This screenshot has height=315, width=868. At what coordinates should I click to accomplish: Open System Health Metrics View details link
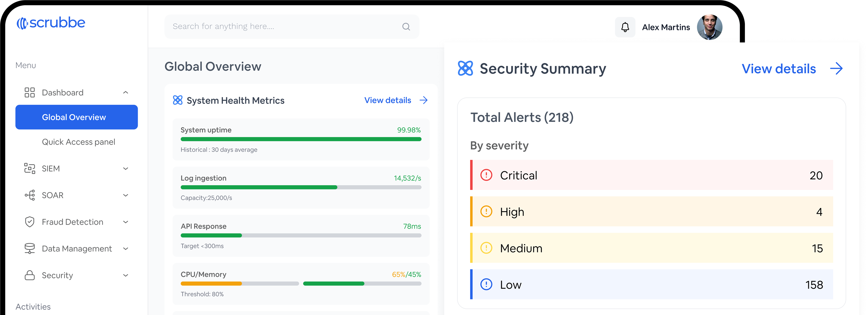click(x=388, y=100)
